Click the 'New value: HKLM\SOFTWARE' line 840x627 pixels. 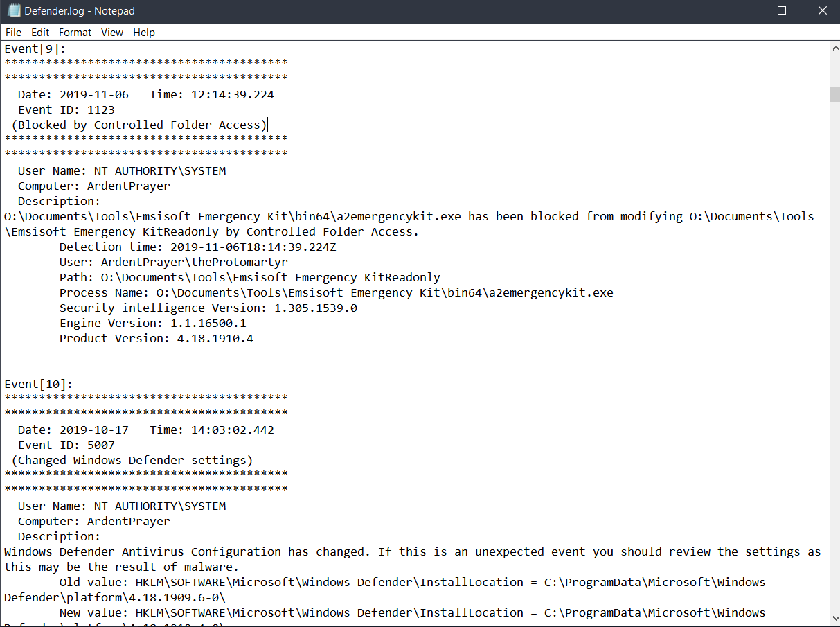413,612
